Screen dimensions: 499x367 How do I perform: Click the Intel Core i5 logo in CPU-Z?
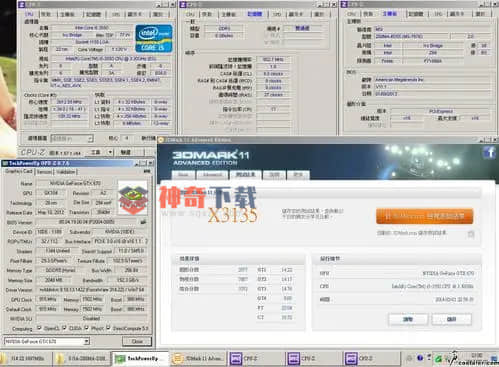tap(154, 38)
